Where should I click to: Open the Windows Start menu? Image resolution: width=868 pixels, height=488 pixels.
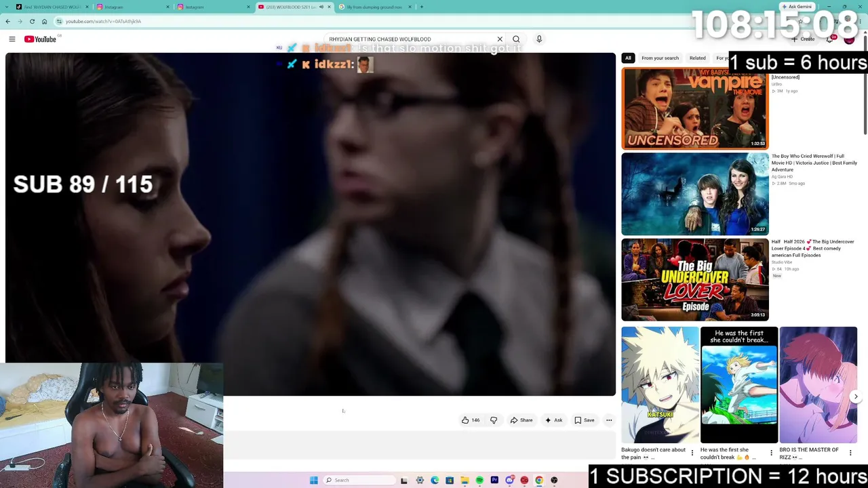(x=314, y=481)
